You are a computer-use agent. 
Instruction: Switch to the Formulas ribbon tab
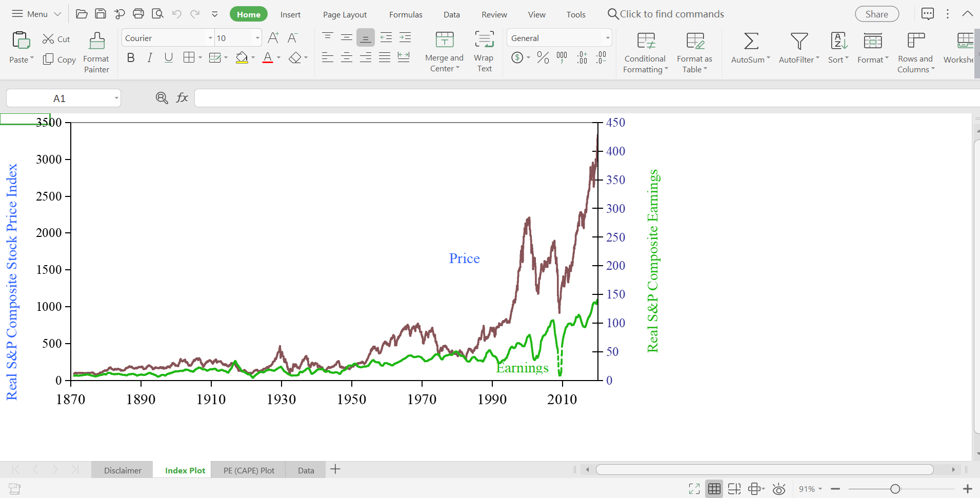point(406,14)
